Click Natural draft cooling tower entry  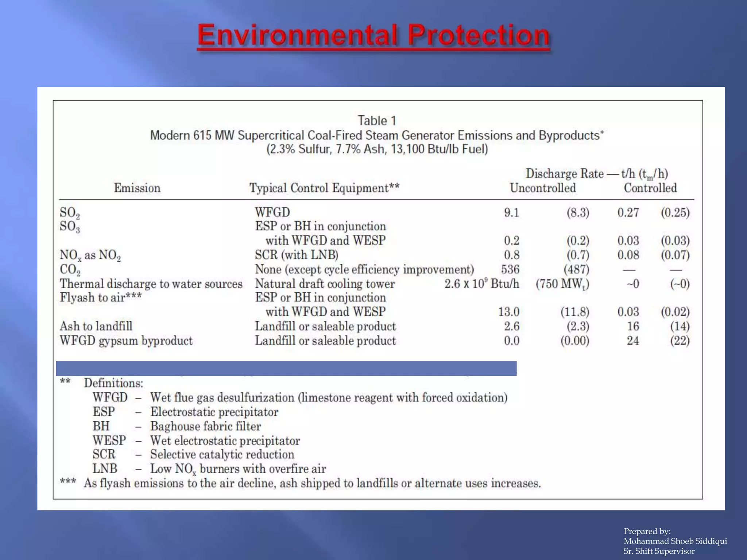pyautogui.click(x=325, y=284)
